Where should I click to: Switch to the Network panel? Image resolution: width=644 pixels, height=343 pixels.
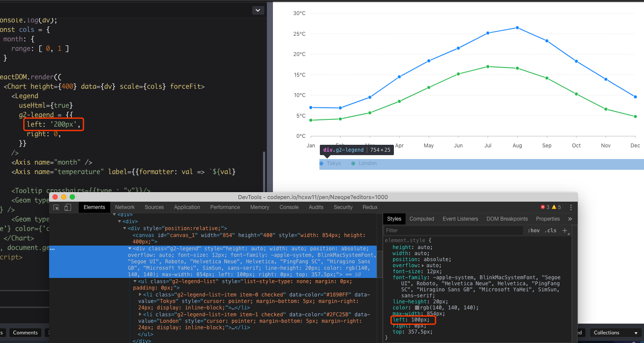125,207
